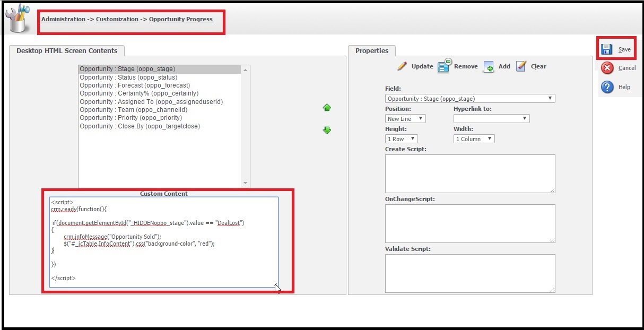Click the red Cancel X icon

(608, 68)
